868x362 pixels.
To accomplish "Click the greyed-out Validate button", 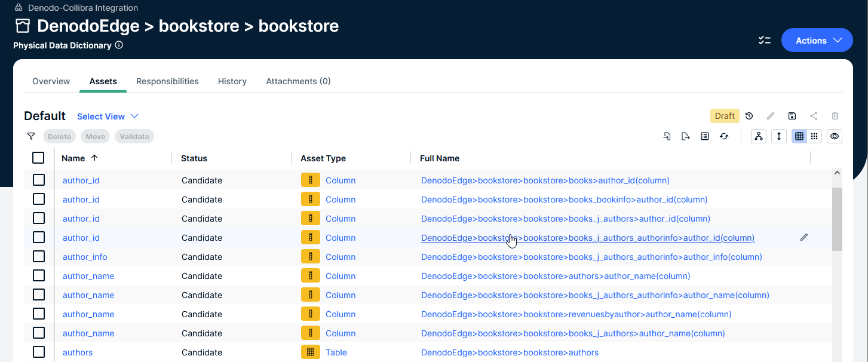I will [134, 136].
